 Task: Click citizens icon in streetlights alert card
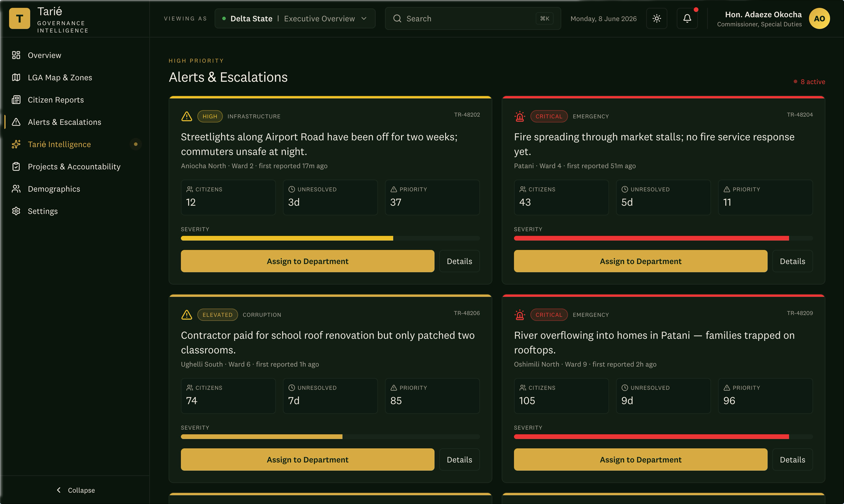point(189,189)
